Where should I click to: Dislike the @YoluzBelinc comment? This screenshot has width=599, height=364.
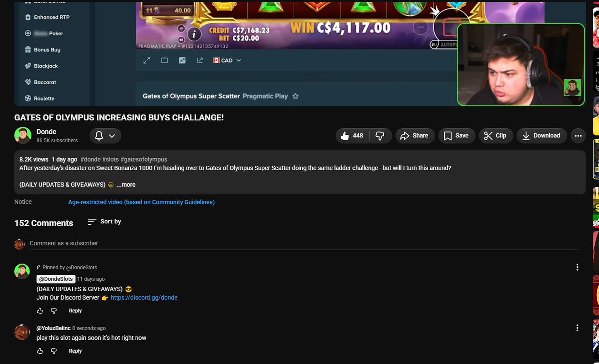(x=54, y=351)
